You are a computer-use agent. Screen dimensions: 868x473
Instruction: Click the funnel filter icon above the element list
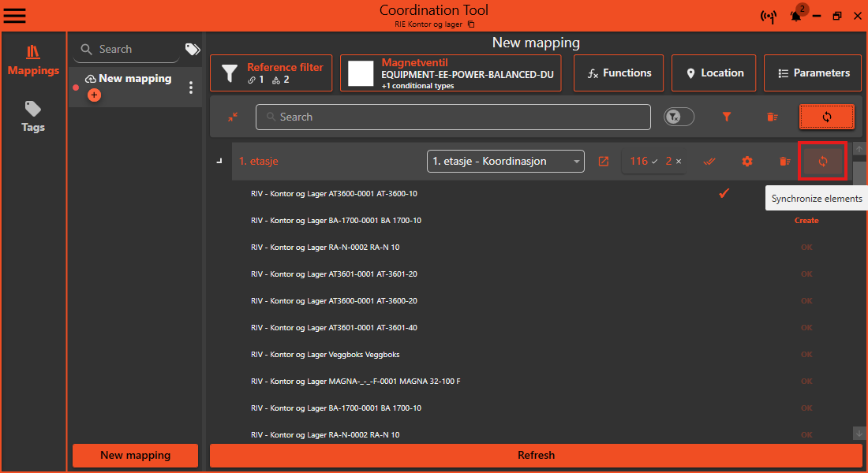726,116
